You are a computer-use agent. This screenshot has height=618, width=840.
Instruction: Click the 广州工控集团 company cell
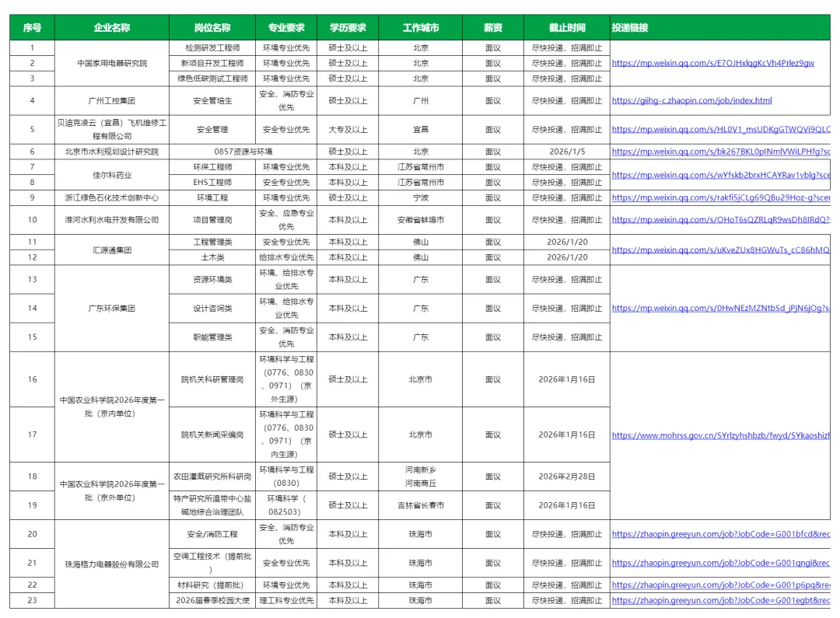pyautogui.click(x=112, y=101)
